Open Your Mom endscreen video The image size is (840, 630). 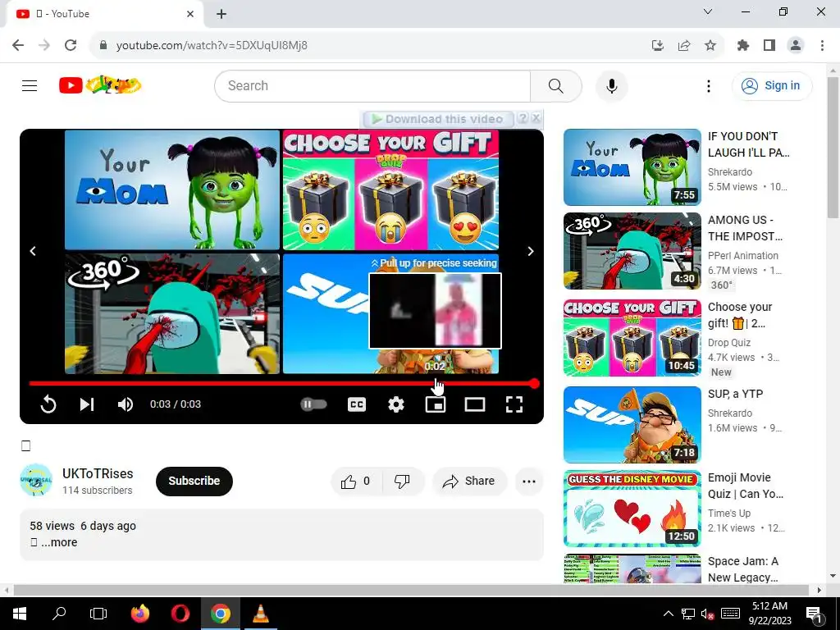[x=172, y=189]
